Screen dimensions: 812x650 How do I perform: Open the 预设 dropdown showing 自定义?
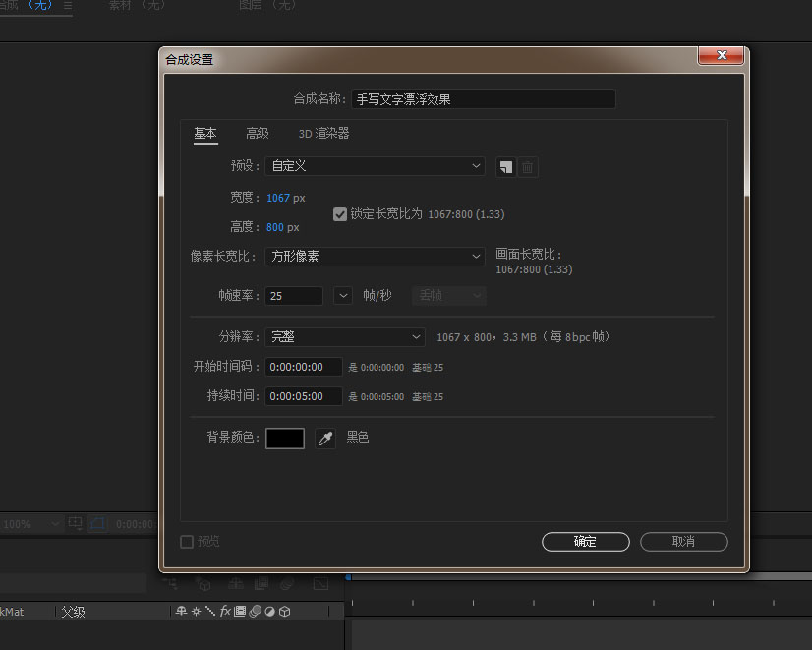coord(375,166)
